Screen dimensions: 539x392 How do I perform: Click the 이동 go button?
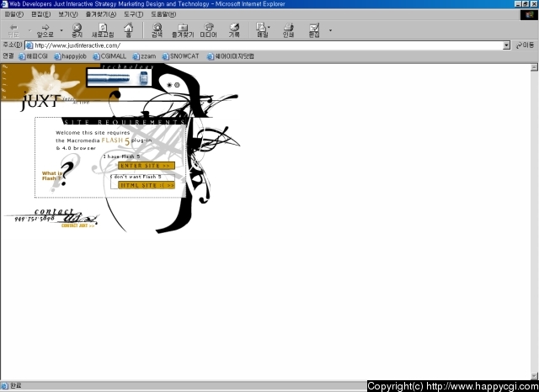(x=525, y=45)
